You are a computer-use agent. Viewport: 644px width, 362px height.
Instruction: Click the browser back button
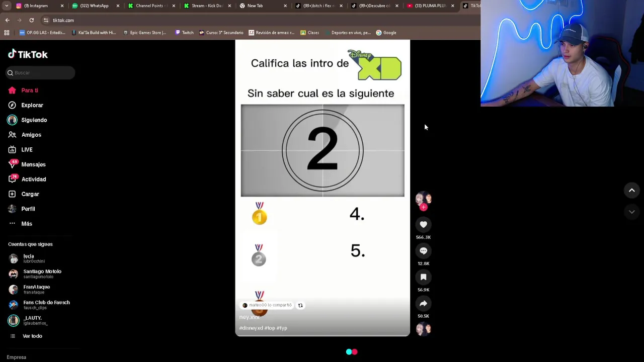coord(8,20)
